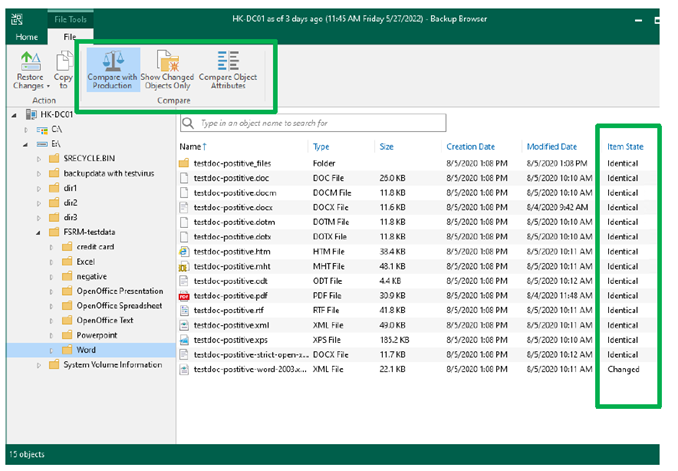Open the Restore Changes dropdown arrow
This screenshot has height=471, width=678.
48,87
